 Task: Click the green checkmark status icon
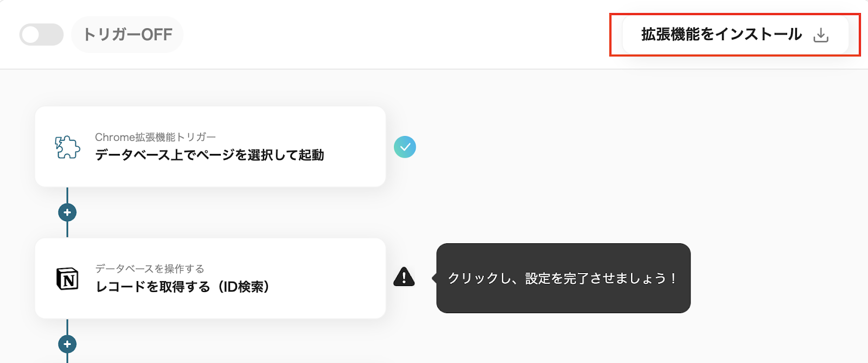tap(405, 147)
